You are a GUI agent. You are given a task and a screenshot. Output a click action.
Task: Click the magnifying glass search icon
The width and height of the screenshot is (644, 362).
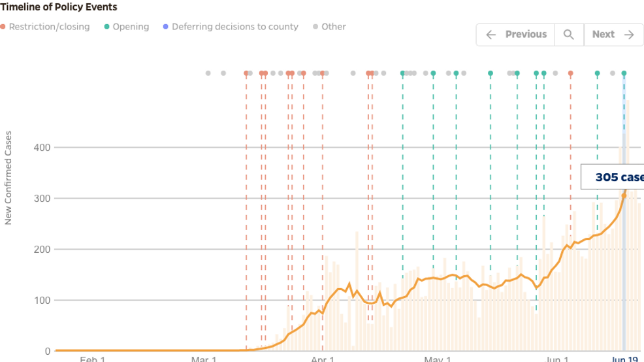569,35
